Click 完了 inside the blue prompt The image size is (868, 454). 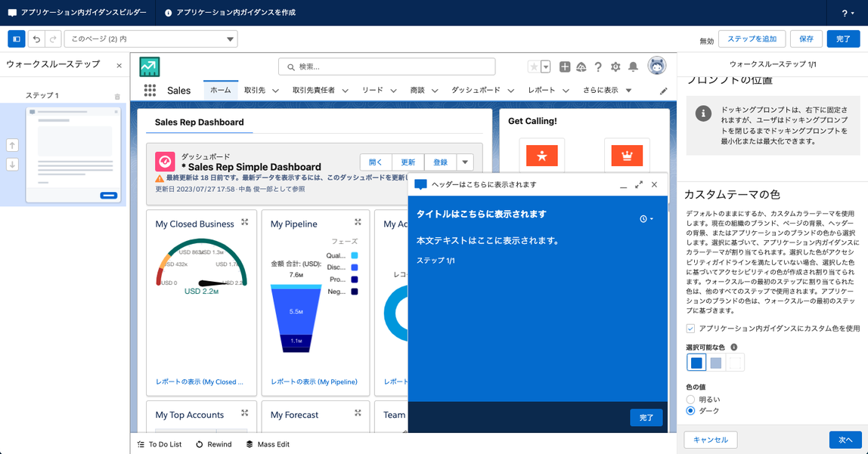click(x=646, y=418)
